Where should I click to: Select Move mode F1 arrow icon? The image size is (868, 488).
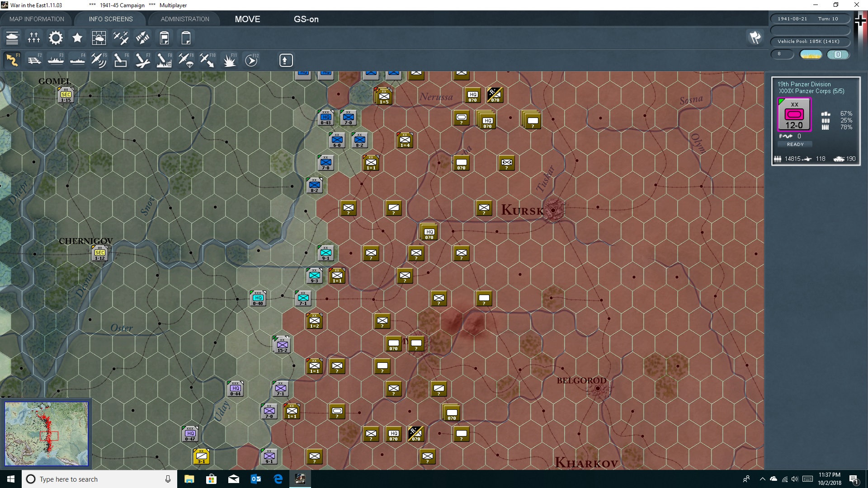coord(12,60)
